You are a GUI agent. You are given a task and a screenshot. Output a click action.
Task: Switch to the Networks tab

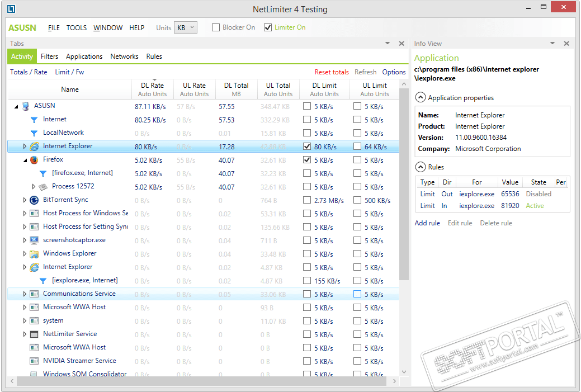124,56
